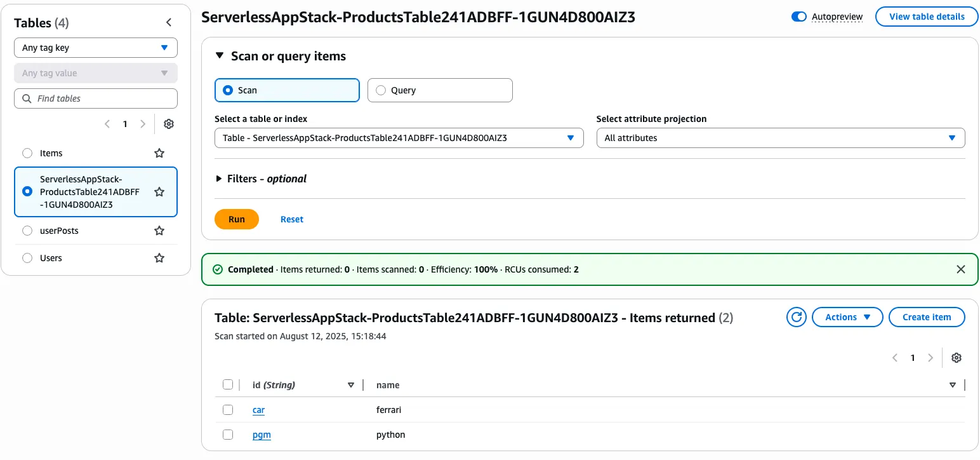Check the select-all items checkbox
The width and height of the screenshot is (980, 460).
[228, 384]
